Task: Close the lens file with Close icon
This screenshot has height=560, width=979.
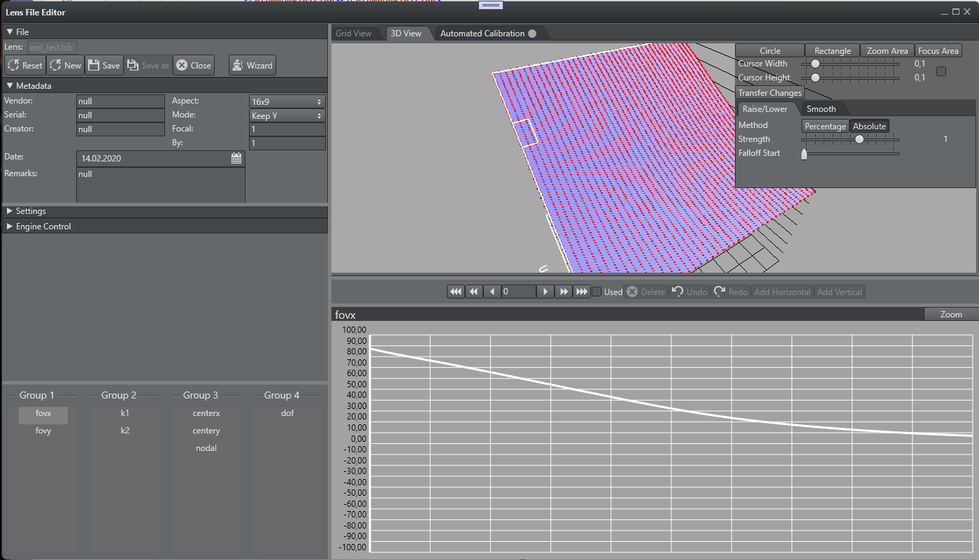Action: 182,65
